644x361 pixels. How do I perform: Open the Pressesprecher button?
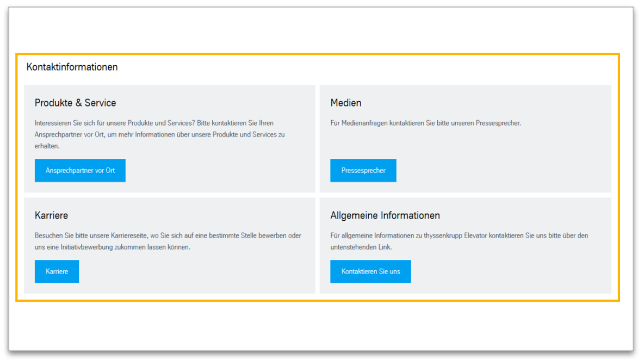click(x=363, y=170)
